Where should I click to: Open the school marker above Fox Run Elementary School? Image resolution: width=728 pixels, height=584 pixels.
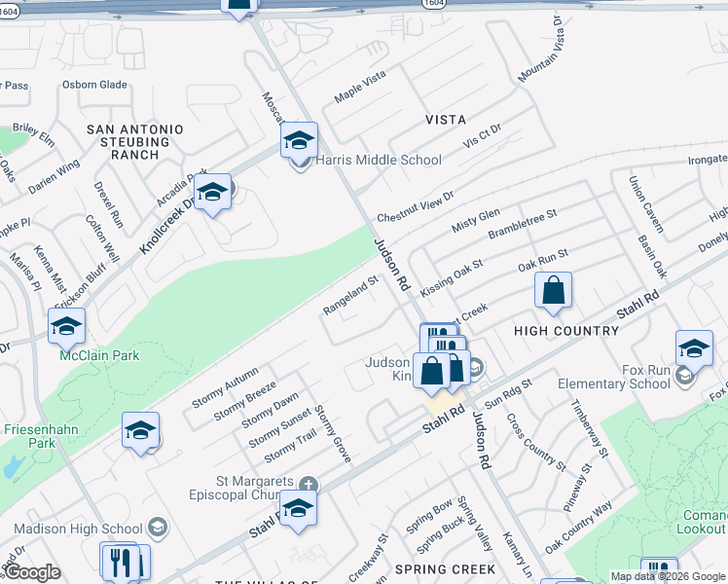(x=694, y=350)
